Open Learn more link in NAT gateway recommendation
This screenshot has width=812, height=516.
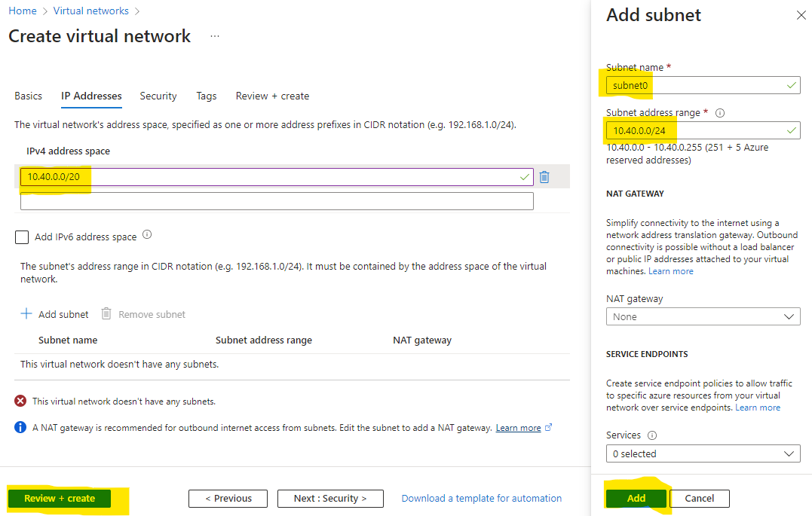coord(518,428)
